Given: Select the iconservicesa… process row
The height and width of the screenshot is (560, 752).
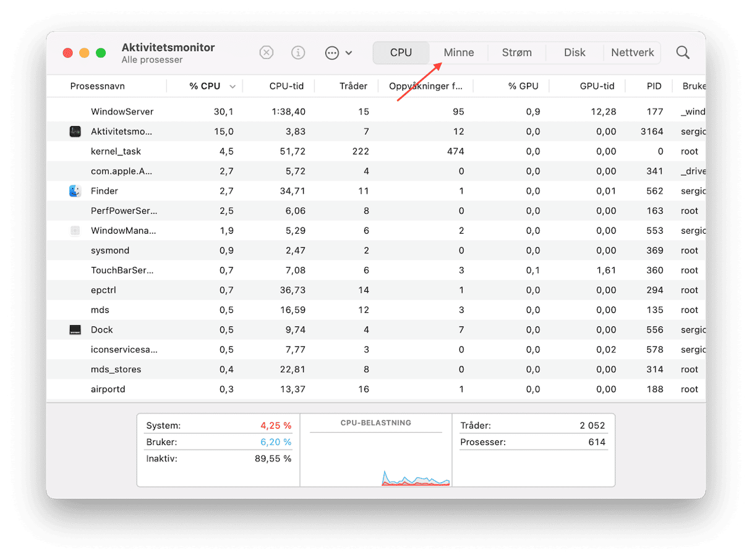Looking at the screenshot, I should point(376,349).
